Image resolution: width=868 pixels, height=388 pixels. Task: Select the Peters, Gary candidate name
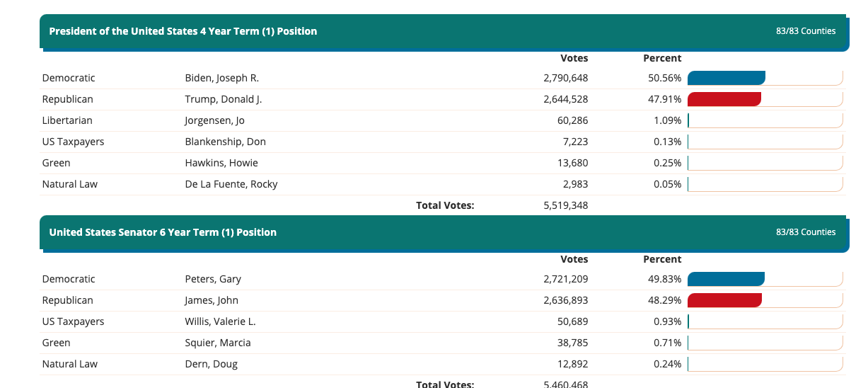tap(213, 279)
